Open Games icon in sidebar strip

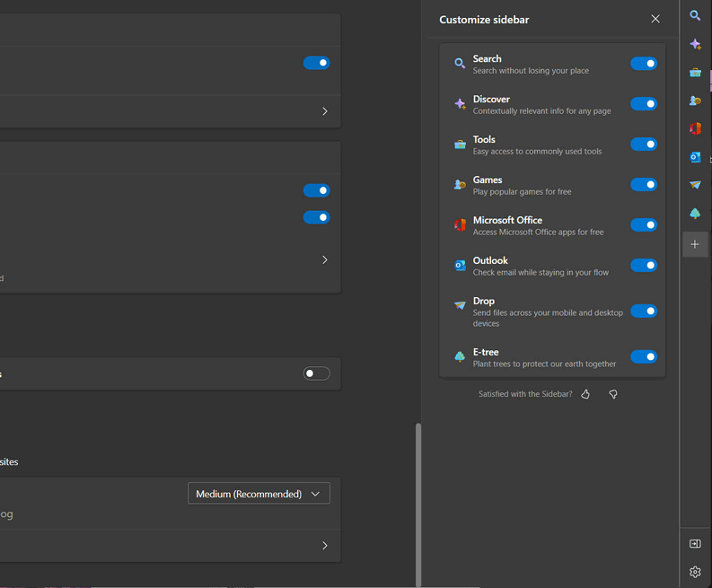coord(695,101)
